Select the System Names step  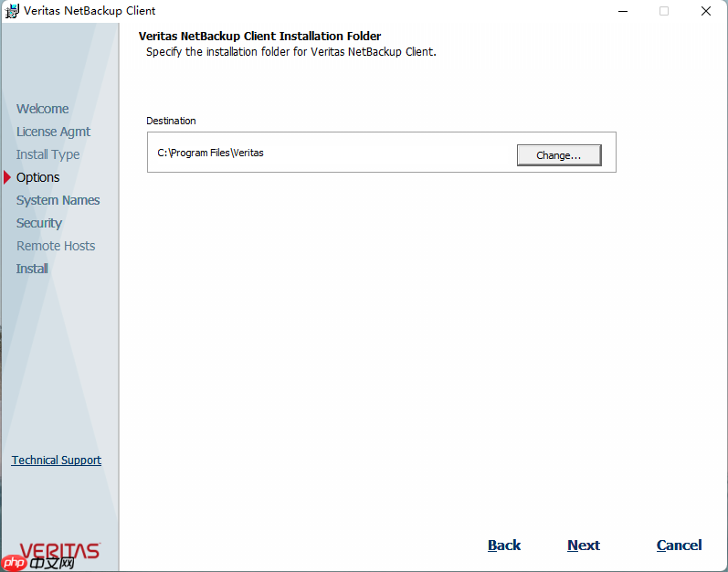coord(58,200)
